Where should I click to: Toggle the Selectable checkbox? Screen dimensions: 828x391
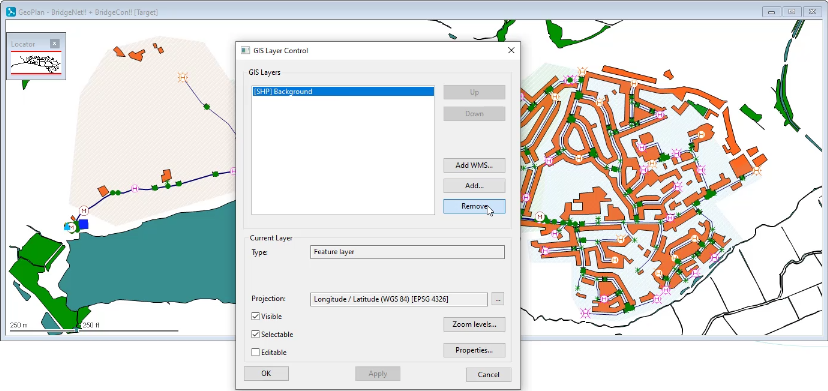coord(256,334)
